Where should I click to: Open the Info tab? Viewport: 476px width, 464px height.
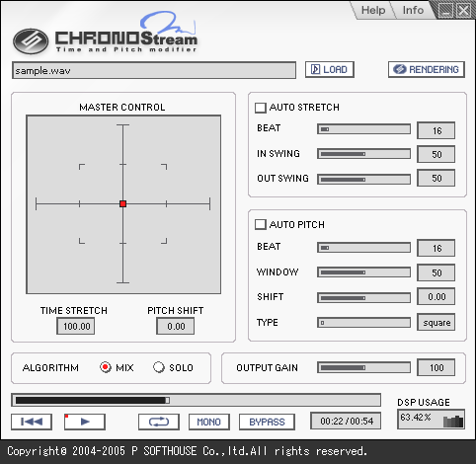tap(413, 10)
